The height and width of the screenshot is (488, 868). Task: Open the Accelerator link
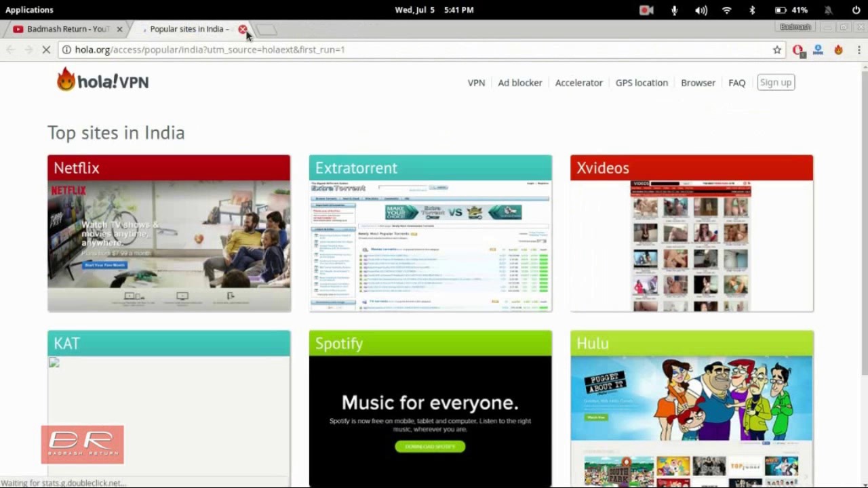click(578, 83)
